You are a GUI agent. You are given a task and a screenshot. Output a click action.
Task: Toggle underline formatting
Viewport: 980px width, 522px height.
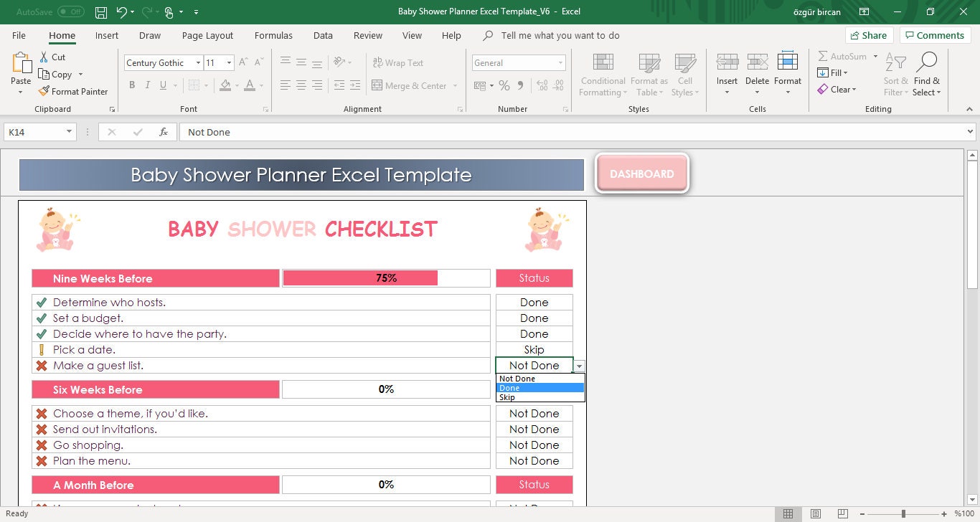(x=164, y=85)
